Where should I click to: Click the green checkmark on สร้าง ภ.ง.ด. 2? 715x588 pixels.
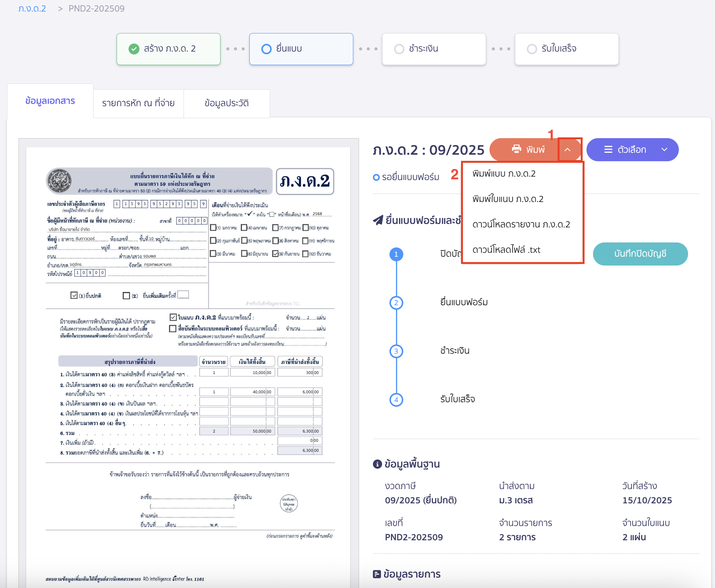coord(134,49)
